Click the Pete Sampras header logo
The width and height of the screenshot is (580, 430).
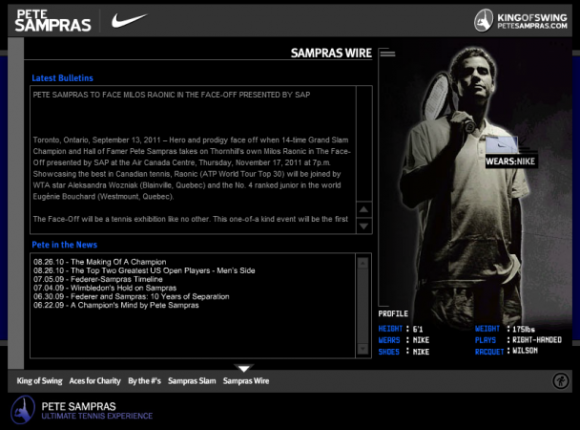(53, 21)
